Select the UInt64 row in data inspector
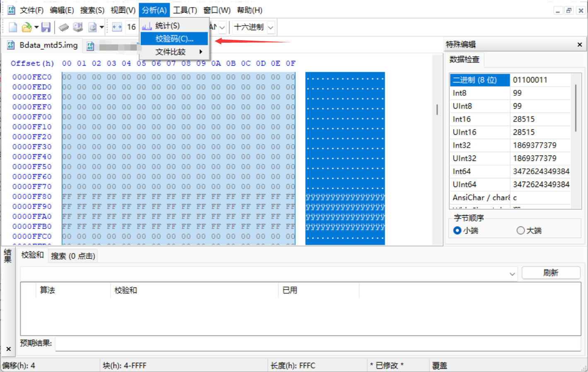Viewport: 588px width, 372px height. click(x=510, y=185)
